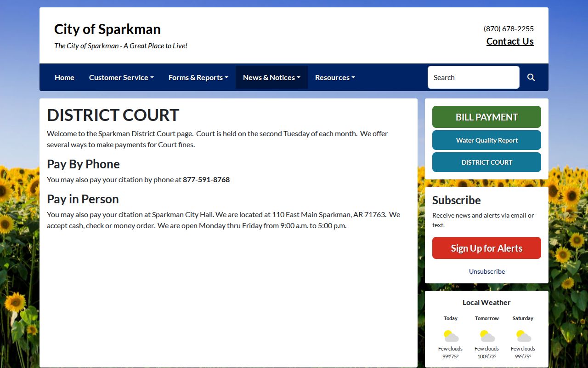Screen dimensions: 588x368
Task: Click the DISTRICT COURT page heading
Action: click(113, 115)
